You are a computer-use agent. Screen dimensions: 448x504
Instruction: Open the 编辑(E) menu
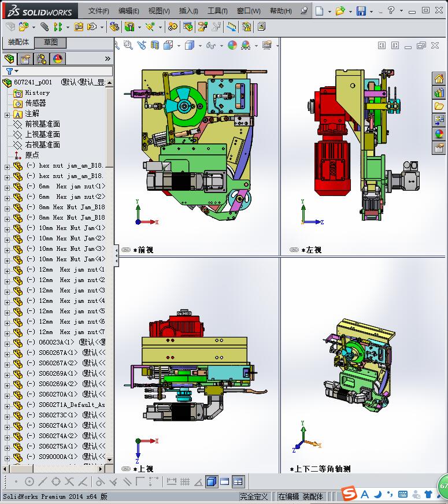128,11
